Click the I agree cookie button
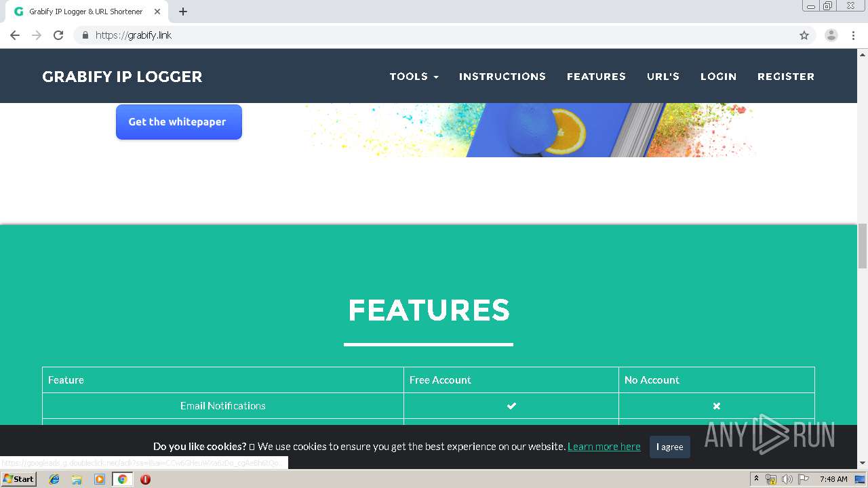This screenshot has width=868, height=488. [670, 447]
